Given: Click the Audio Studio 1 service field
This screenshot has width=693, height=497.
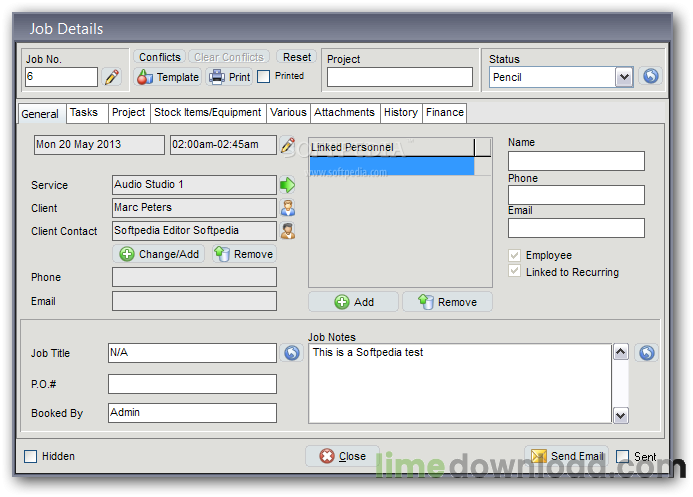Looking at the screenshot, I should click(x=194, y=185).
